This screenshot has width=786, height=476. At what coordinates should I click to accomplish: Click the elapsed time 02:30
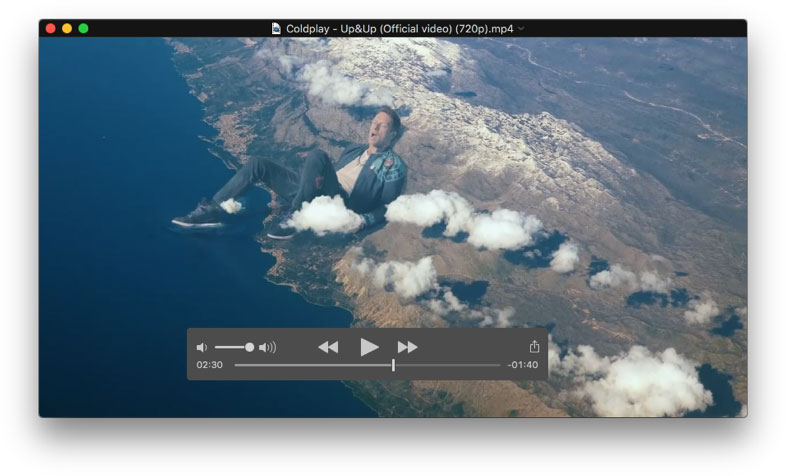[x=210, y=365]
